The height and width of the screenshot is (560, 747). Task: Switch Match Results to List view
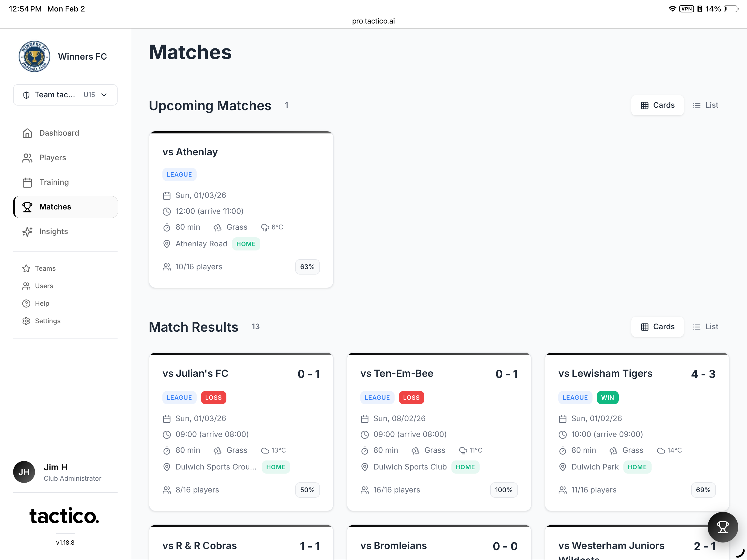pyautogui.click(x=705, y=326)
